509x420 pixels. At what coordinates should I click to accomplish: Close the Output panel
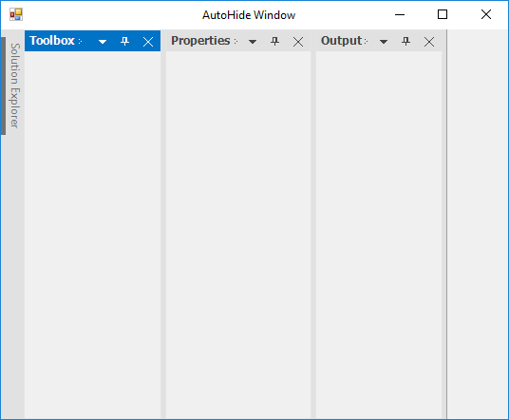[429, 42]
